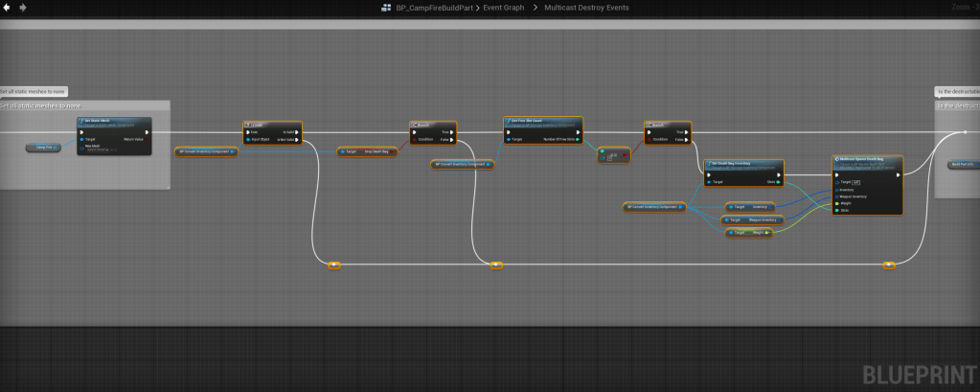Select the first Branch node header

tap(432, 125)
